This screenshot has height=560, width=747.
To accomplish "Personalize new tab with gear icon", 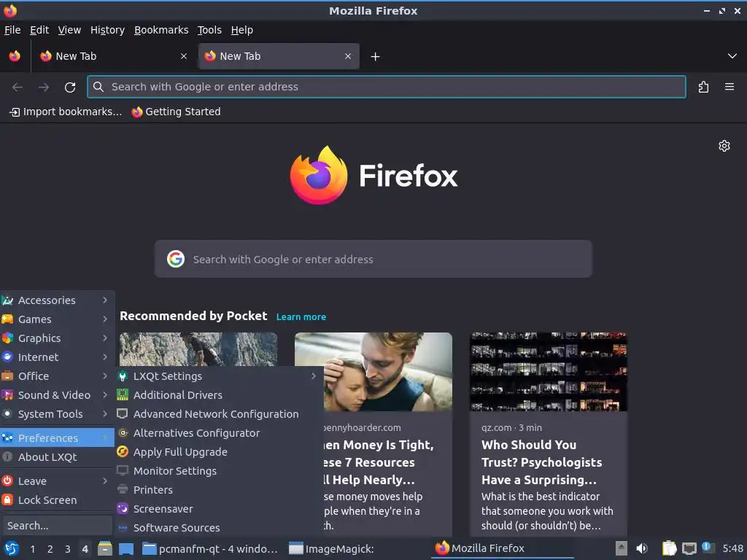I will (x=724, y=146).
